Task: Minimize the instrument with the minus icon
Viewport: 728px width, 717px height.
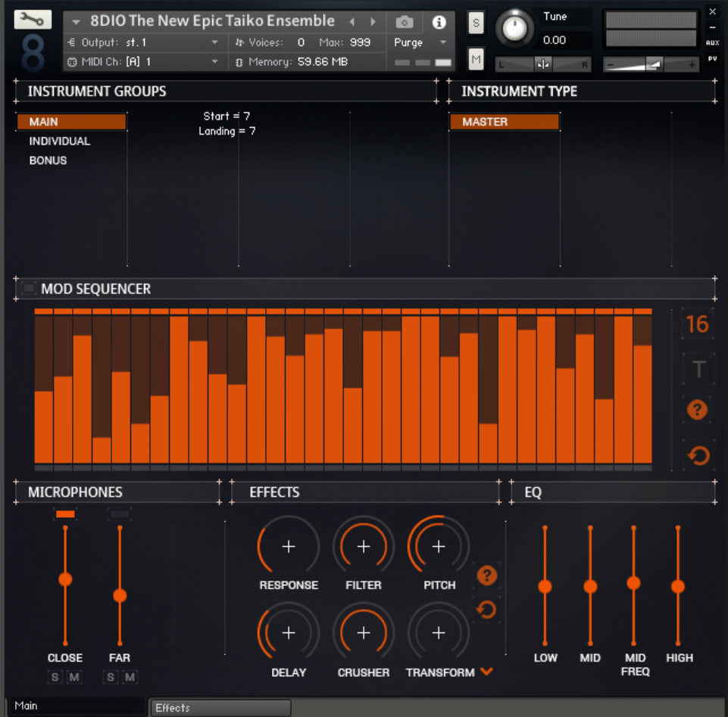Action: tap(712, 27)
